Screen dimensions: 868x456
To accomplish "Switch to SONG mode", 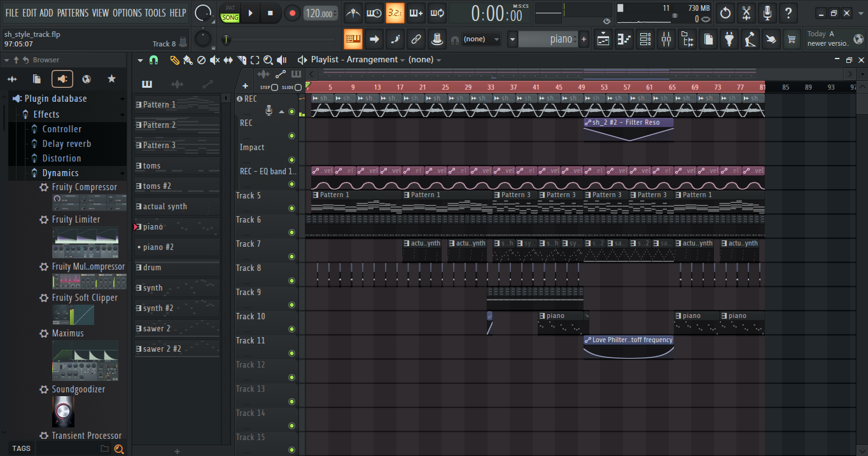I will coord(230,18).
